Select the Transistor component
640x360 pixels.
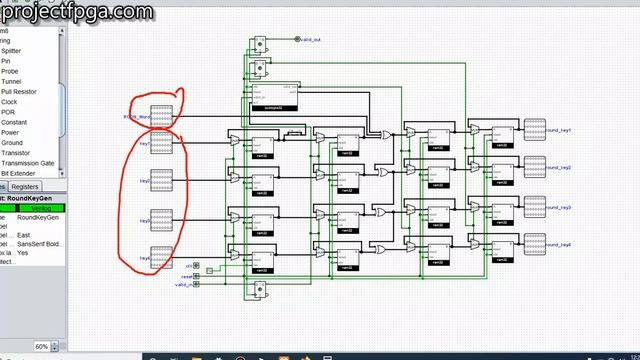[x=16, y=153]
